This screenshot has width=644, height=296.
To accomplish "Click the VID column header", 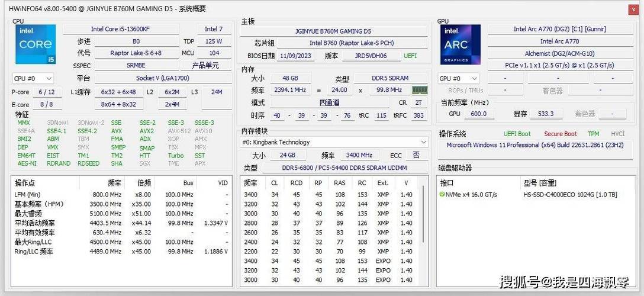I will 223,183.
